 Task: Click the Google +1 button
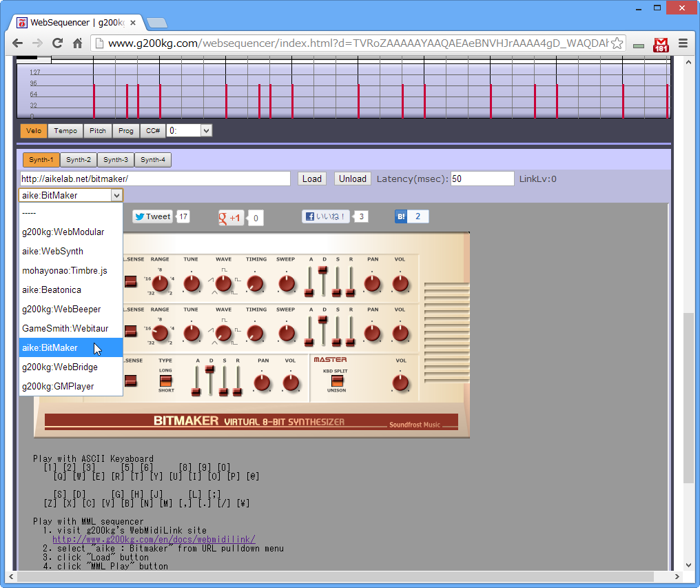point(231,218)
